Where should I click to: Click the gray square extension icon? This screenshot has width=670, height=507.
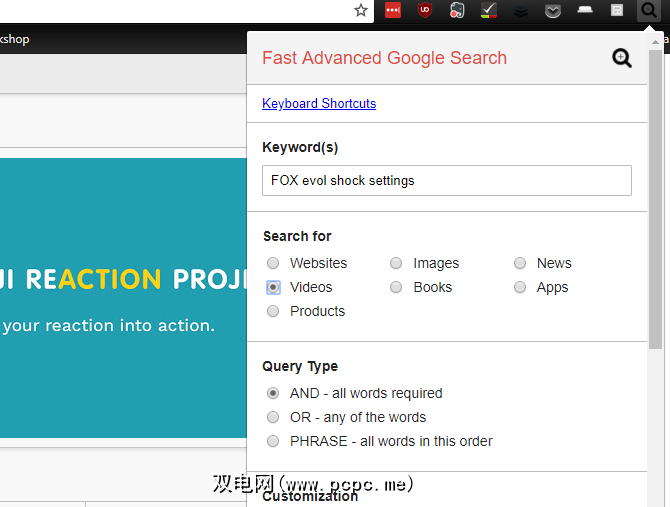click(617, 10)
